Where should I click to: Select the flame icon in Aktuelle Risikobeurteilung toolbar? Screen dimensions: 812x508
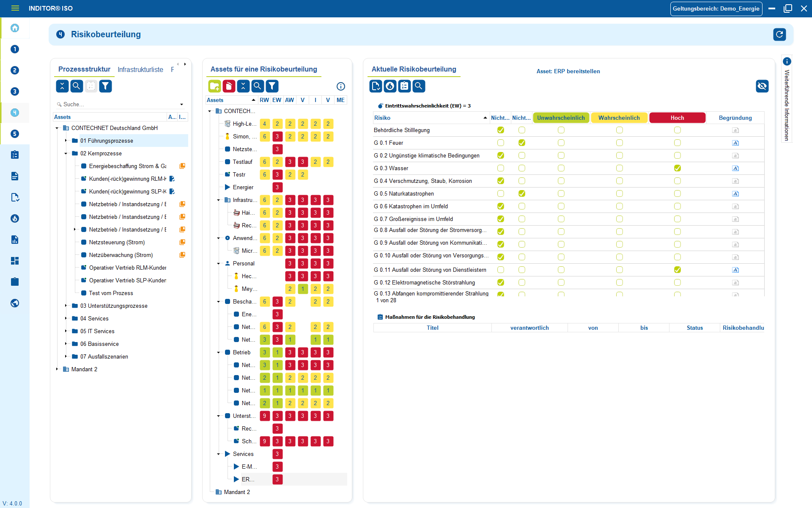point(390,86)
